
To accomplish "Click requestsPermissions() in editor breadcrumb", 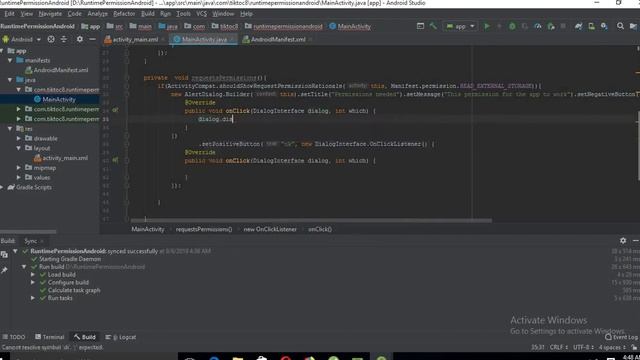I will tap(204, 229).
